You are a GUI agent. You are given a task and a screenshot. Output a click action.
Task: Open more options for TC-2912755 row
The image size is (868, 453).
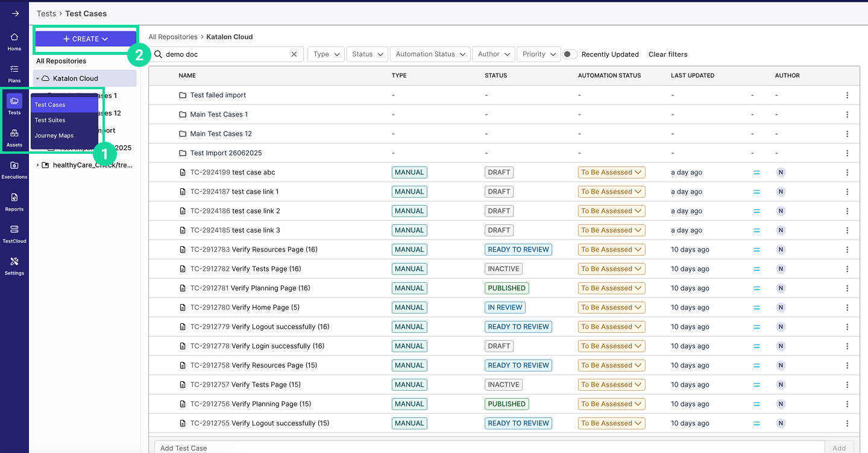(x=848, y=423)
